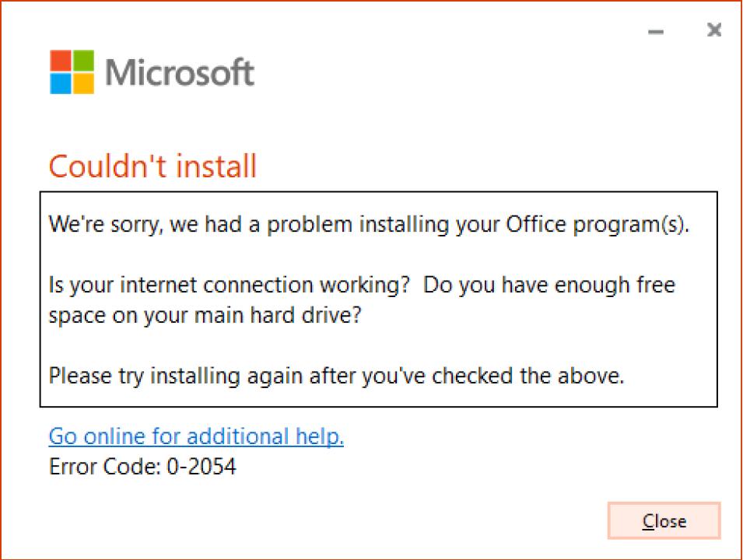Click the red square of Microsoft logo
Screen dimensions: 743x560
coord(61,61)
